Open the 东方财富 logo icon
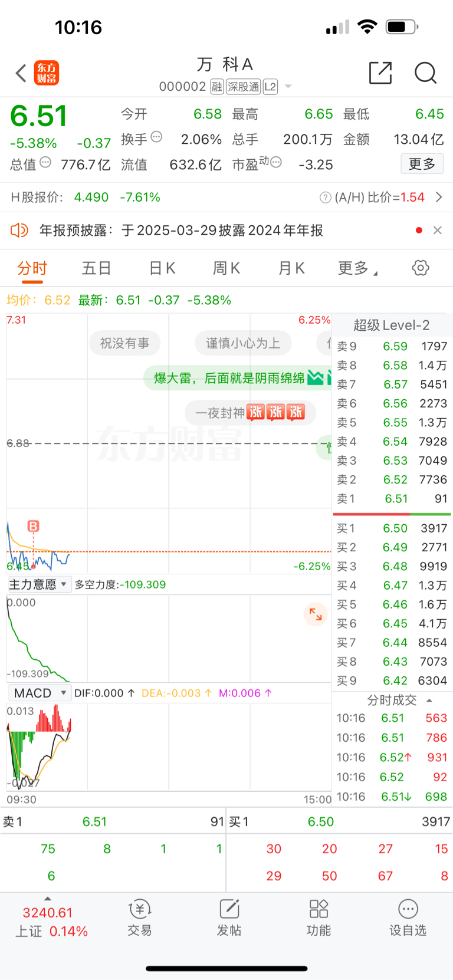 coord(47,73)
